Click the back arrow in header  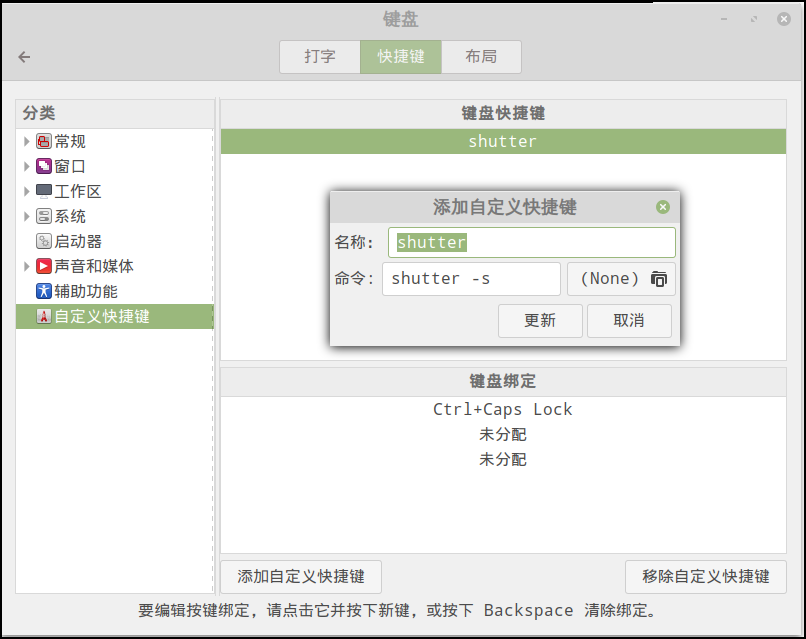[25, 57]
